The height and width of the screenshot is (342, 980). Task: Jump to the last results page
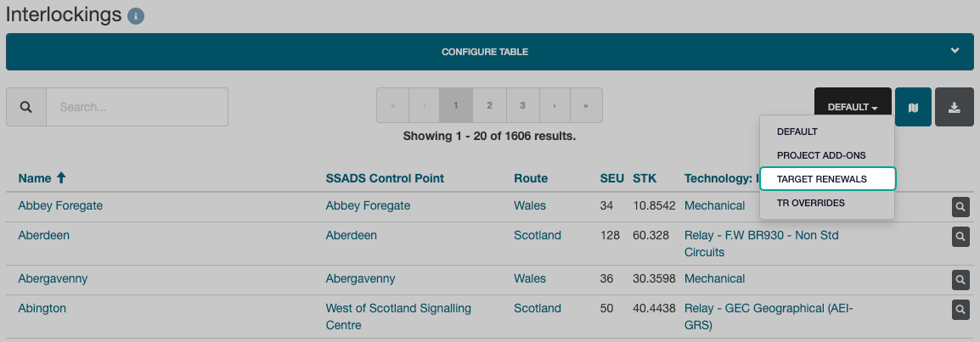(586, 105)
